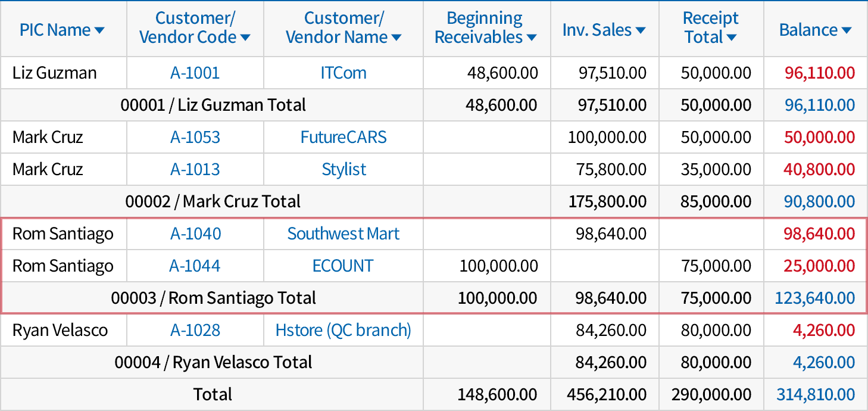Click grand total balance 314,810.00
The width and height of the screenshot is (868, 411).
point(815,395)
